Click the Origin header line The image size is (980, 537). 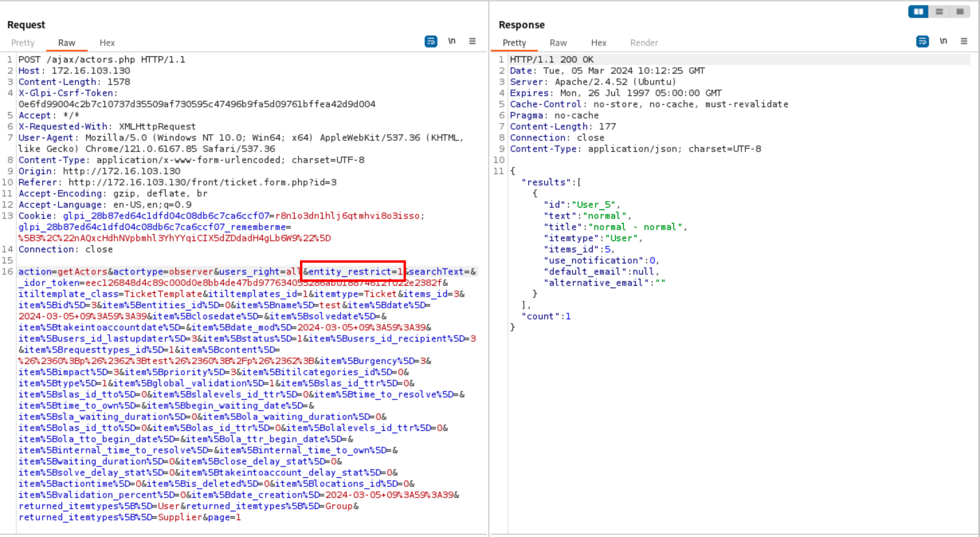pos(99,171)
